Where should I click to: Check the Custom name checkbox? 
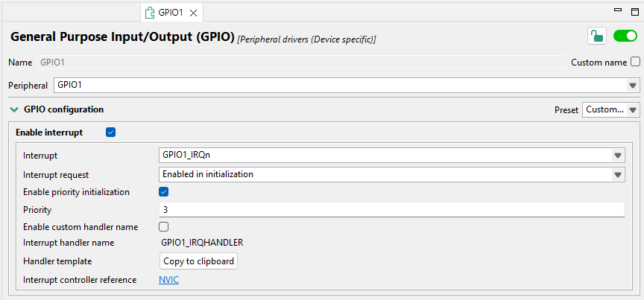(635, 63)
